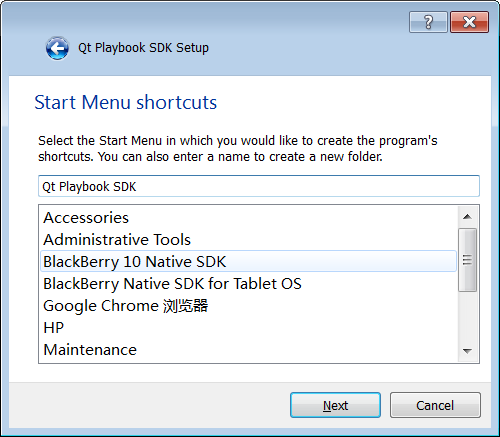Click the Qt Playbook SDK Setup title text

[x=143, y=48]
